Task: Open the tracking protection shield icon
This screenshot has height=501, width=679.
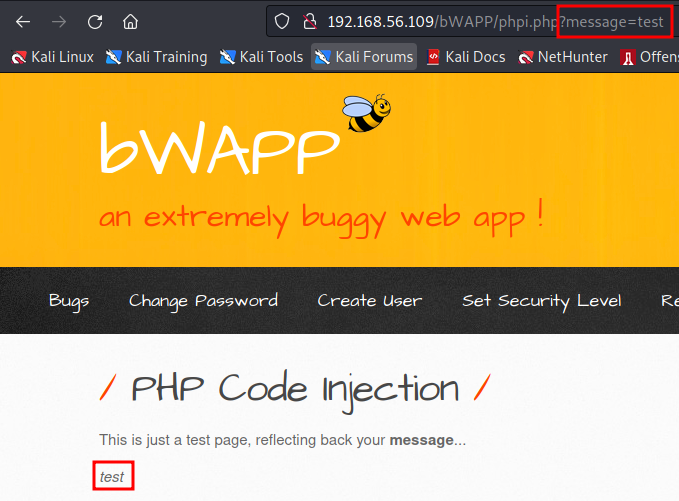Action: click(282, 21)
